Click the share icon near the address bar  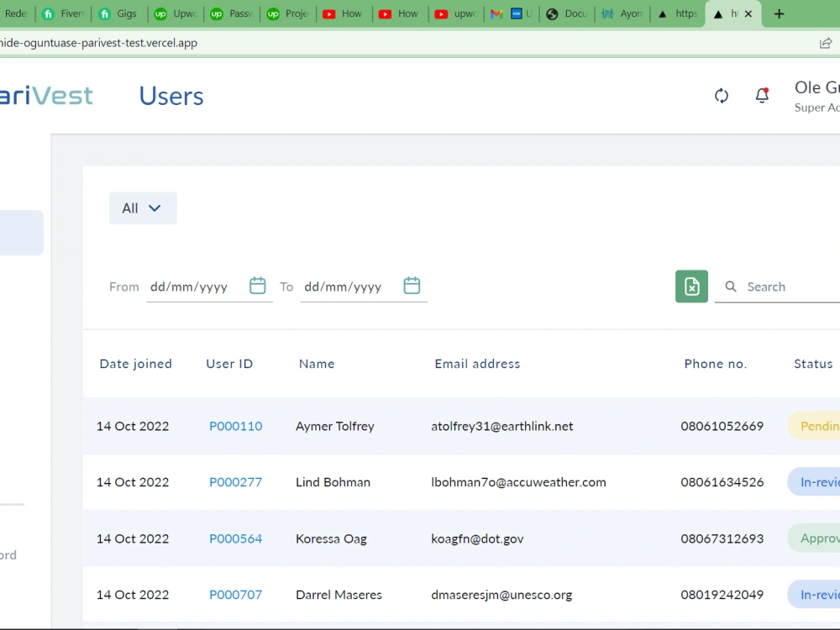[826, 42]
